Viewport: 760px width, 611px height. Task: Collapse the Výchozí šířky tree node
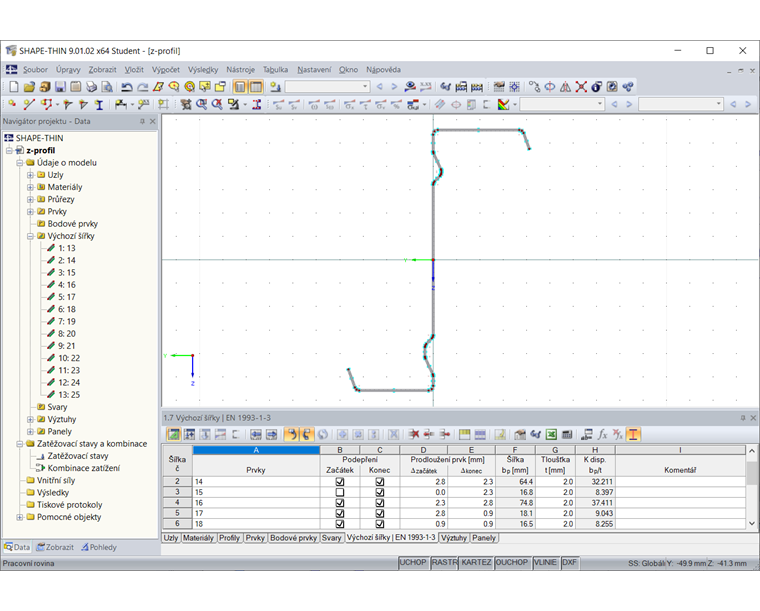30,236
